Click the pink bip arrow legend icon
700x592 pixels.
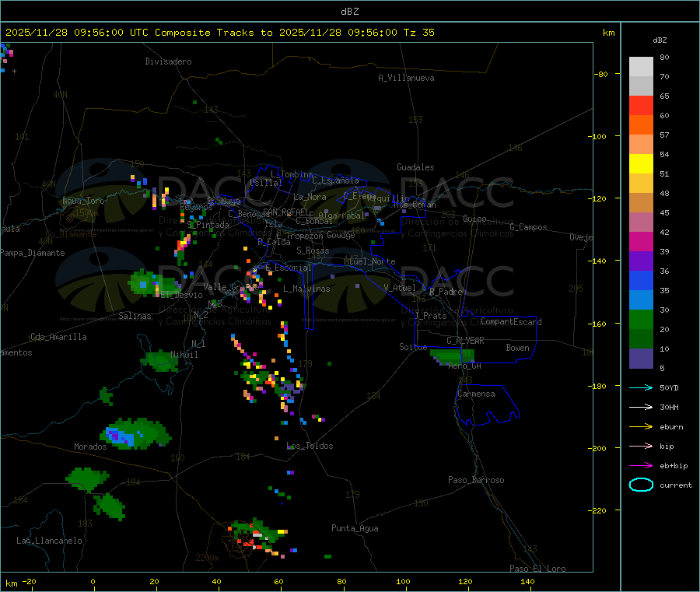click(x=641, y=446)
